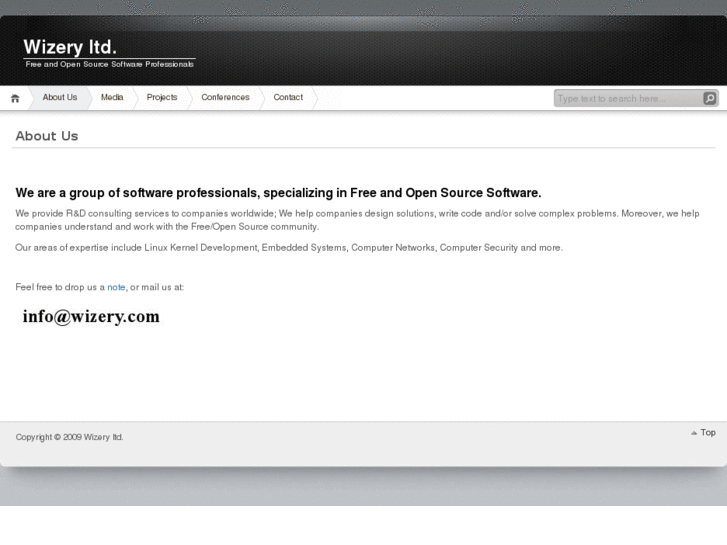Click the bold 'We are a group' headline

coord(278,193)
